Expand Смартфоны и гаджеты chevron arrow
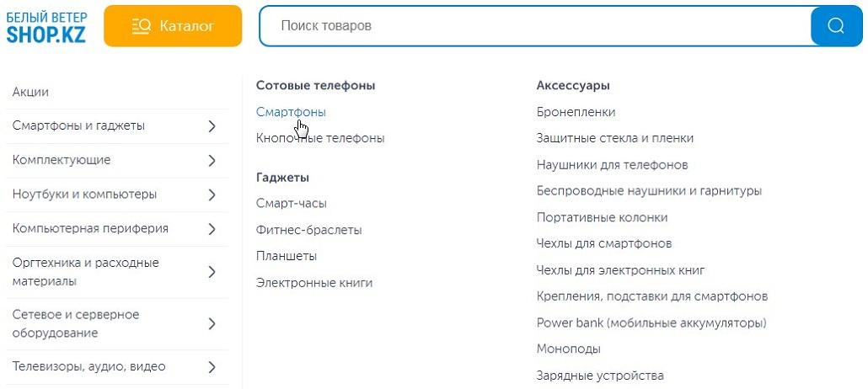Screen dimensions: 868x389 tap(212, 126)
